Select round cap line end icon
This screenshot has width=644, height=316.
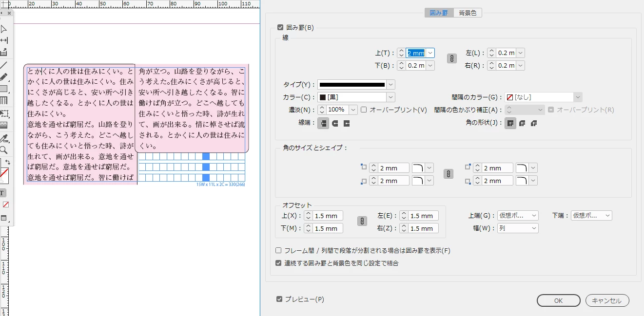pyautogui.click(x=335, y=123)
